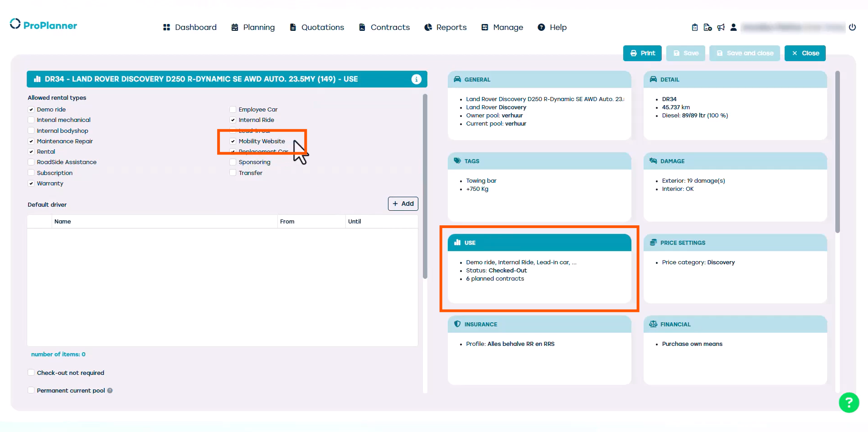Toggle the Warranty checkbox
This screenshot has height=432, width=868.
coord(31,184)
